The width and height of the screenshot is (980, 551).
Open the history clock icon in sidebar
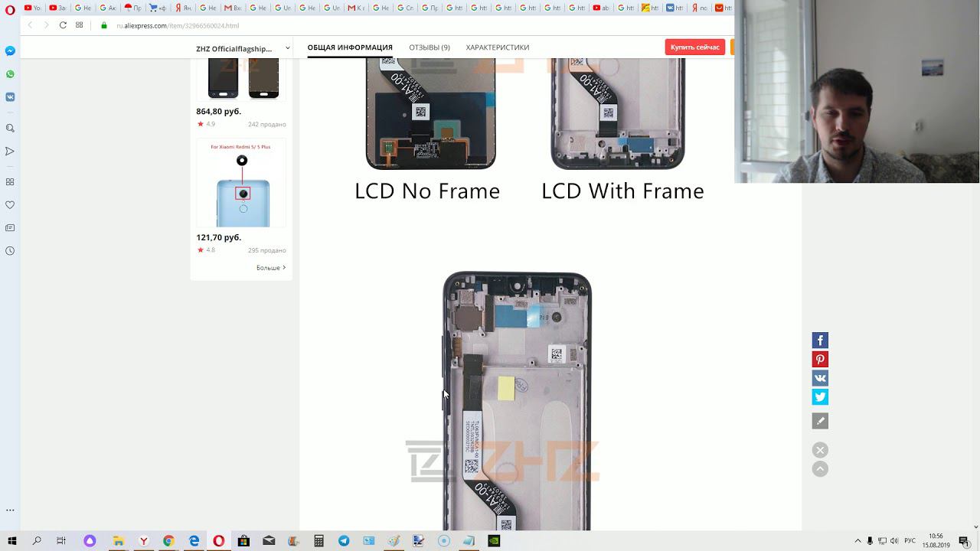click(x=10, y=251)
